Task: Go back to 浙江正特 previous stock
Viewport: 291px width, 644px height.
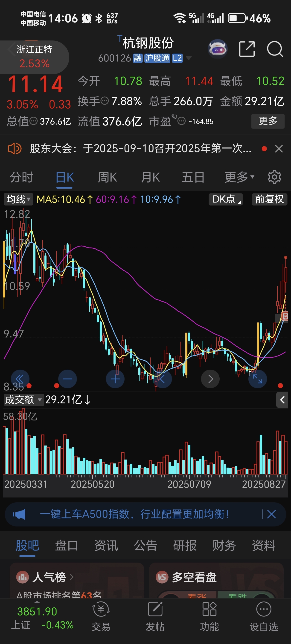Action: click(34, 57)
